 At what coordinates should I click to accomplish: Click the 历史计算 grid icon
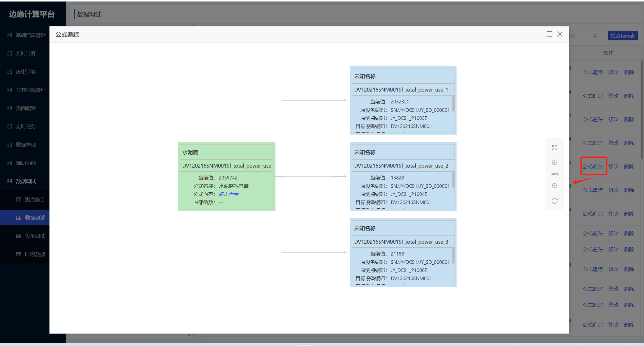click(x=10, y=72)
